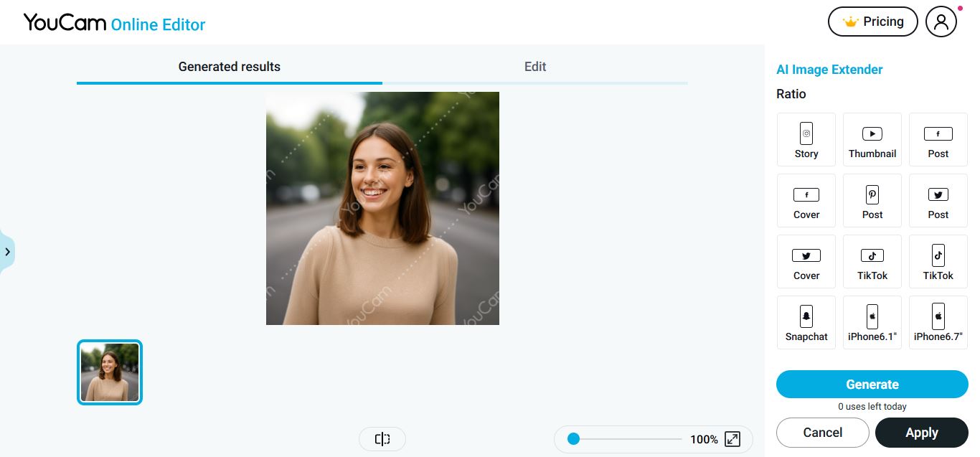Select the iPhone6.1" ratio preset

(x=872, y=322)
